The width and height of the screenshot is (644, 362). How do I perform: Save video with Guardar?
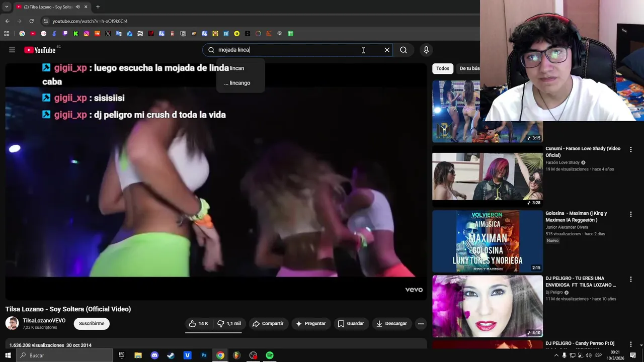(x=351, y=323)
